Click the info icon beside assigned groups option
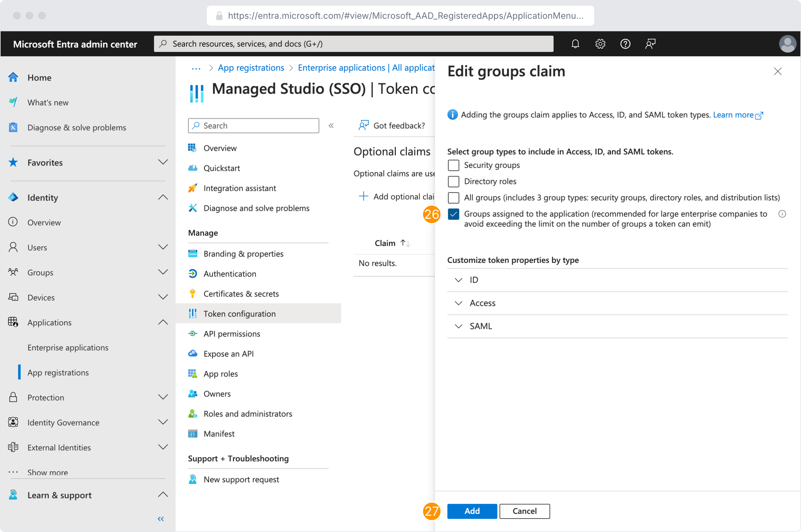801x532 pixels. click(x=782, y=214)
